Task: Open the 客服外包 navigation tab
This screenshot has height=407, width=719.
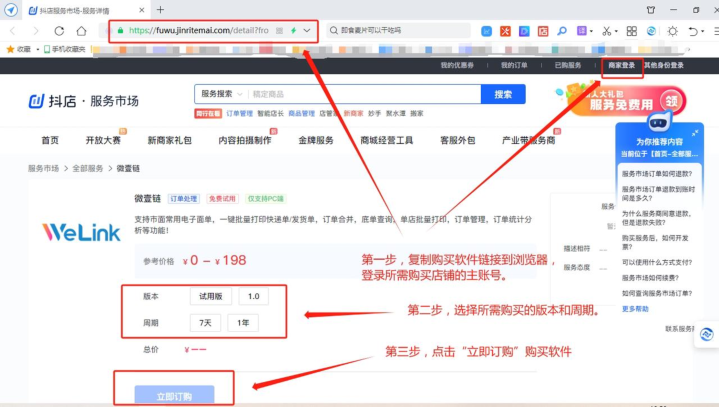Action: tap(458, 140)
